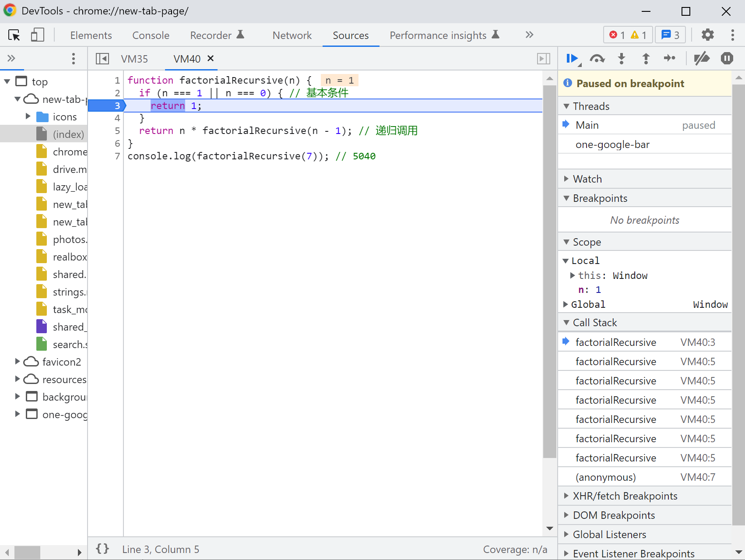Expand XHR/fetch Breakpoints section
Image resolution: width=745 pixels, height=560 pixels.
coord(625,496)
